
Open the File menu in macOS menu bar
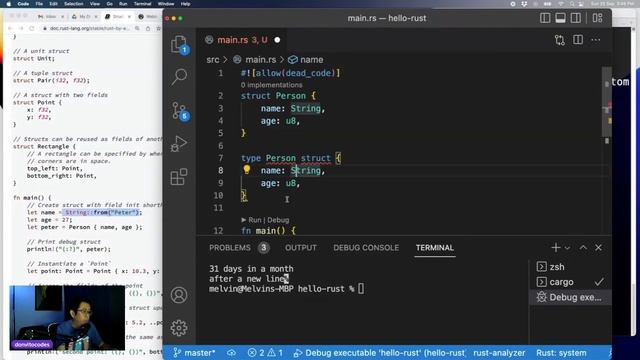(x=39, y=4)
